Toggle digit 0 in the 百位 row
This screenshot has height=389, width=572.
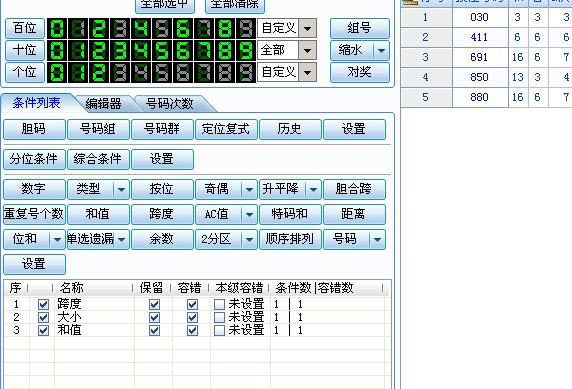[57, 28]
